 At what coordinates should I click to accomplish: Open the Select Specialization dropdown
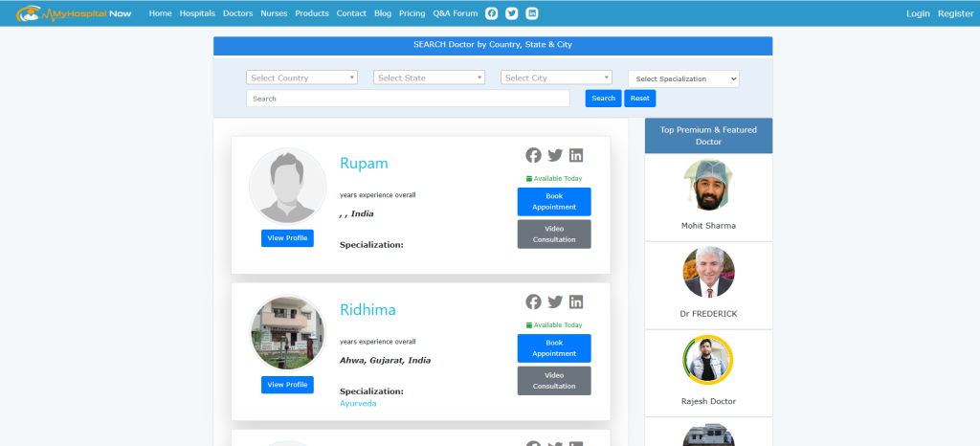tap(683, 78)
